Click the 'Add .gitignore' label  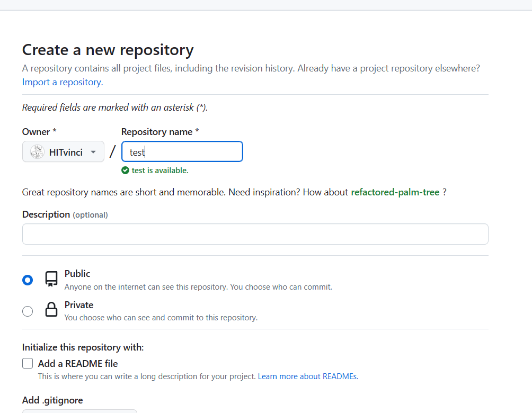pyautogui.click(x=52, y=400)
